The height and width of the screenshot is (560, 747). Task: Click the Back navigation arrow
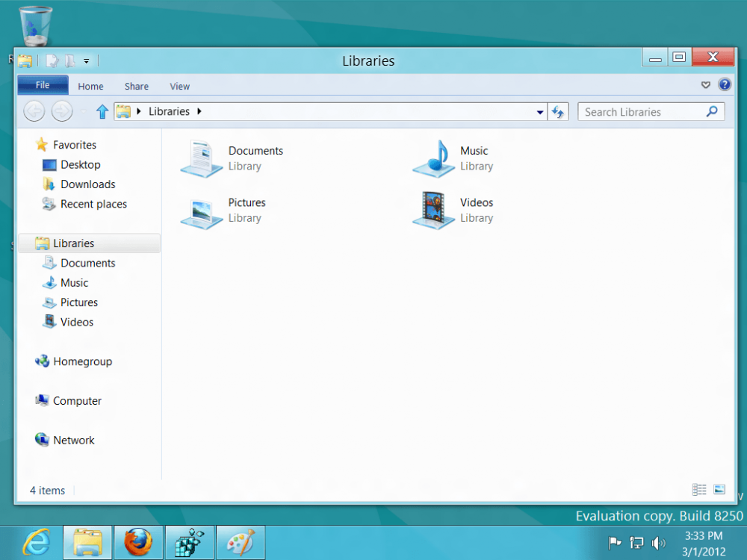coord(34,111)
